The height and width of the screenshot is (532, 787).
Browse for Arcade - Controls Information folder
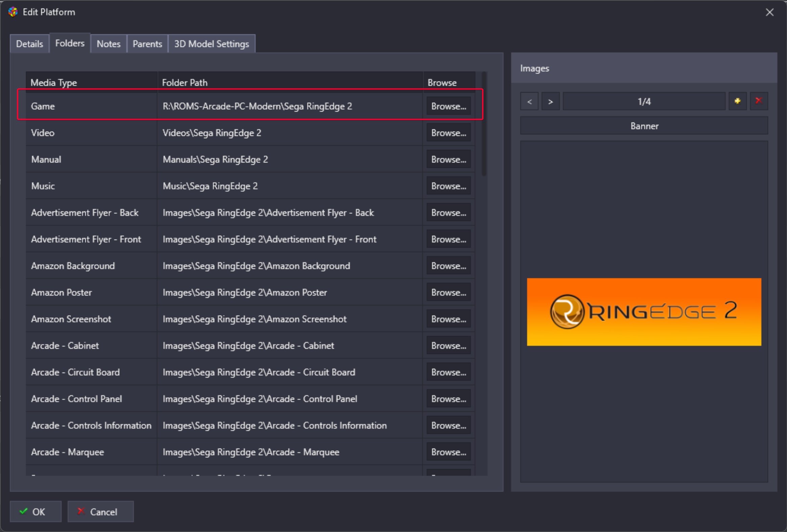click(x=448, y=426)
